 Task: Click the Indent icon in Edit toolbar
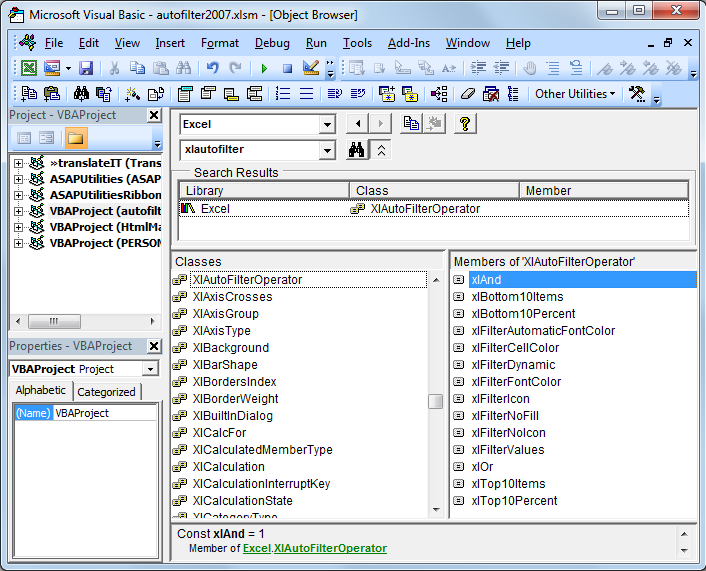click(478, 68)
